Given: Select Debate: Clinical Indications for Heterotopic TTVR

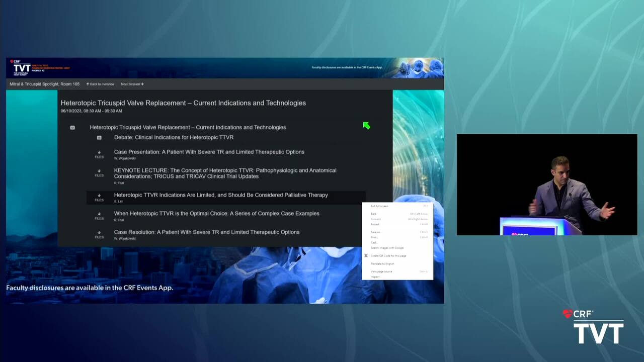Looking at the screenshot, I should coord(174,137).
